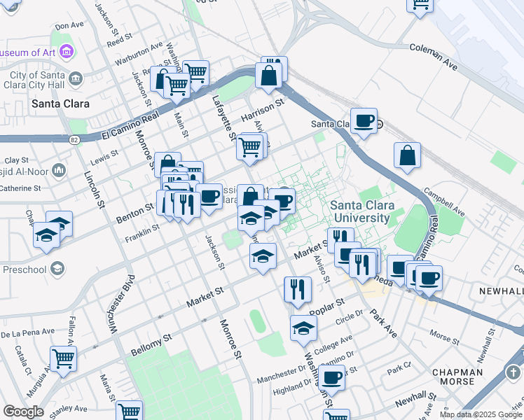Select the Catherine St street label
The height and width of the screenshot is (420, 524).
coord(20,188)
